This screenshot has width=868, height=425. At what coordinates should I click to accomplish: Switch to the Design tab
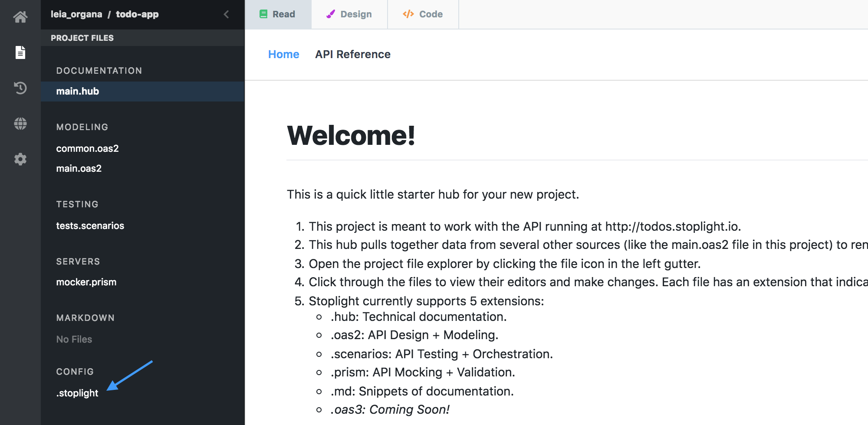[349, 14]
